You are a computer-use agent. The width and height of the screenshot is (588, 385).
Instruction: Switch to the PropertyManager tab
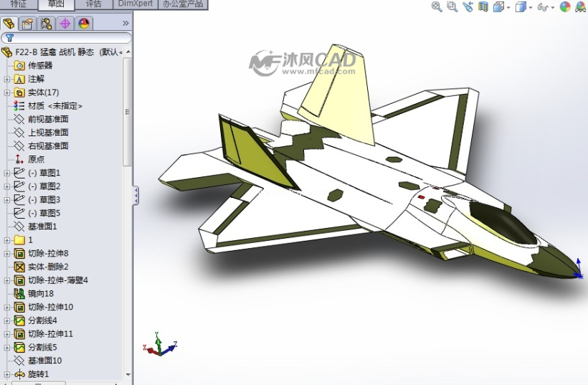coord(27,24)
